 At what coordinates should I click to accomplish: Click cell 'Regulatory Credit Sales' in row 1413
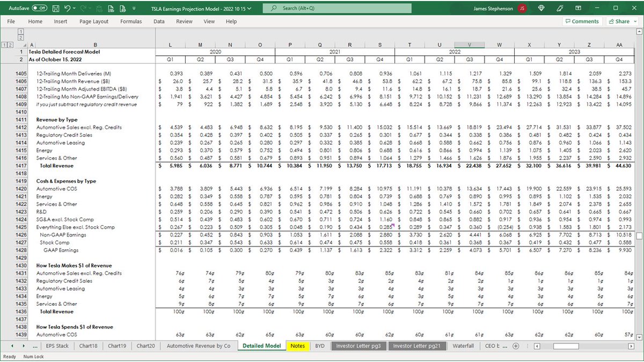click(64, 135)
